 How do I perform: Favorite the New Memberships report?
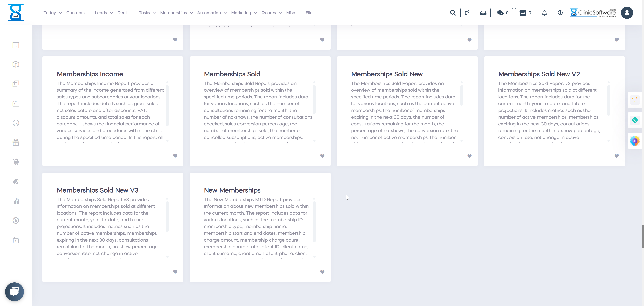[322, 272]
